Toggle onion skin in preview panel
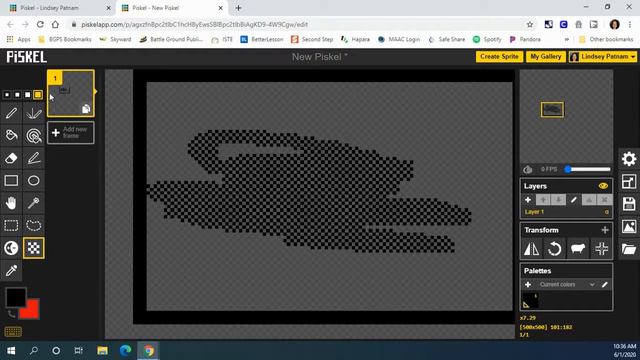640x360 pixels. pos(528,169)
